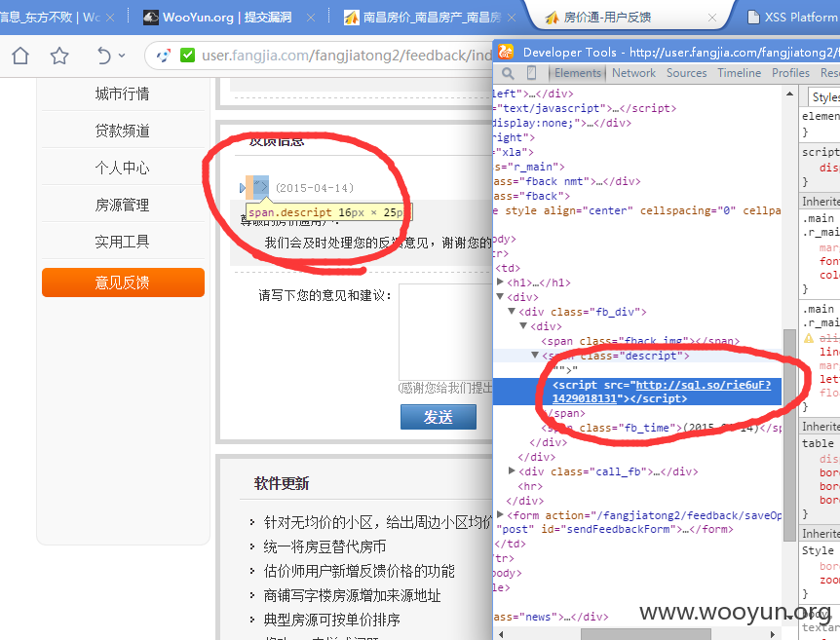
Task: Expand div class call_fb node
Action: point(512,471)
